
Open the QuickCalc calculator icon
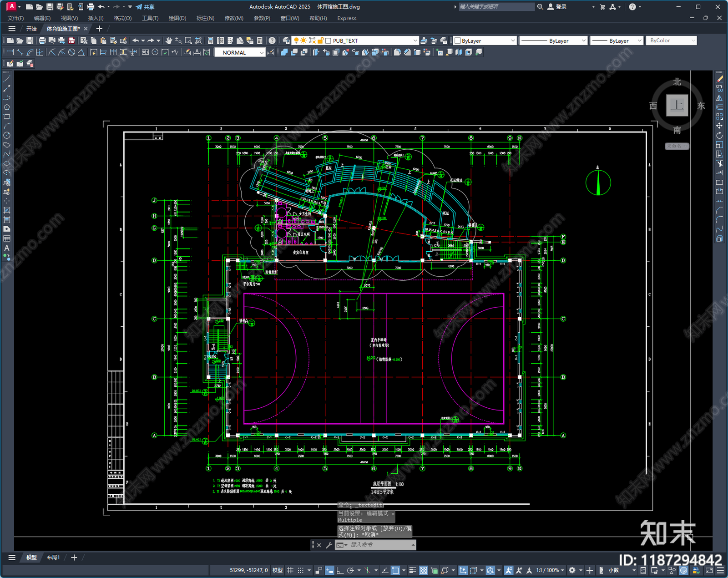(x=260, y=41)
